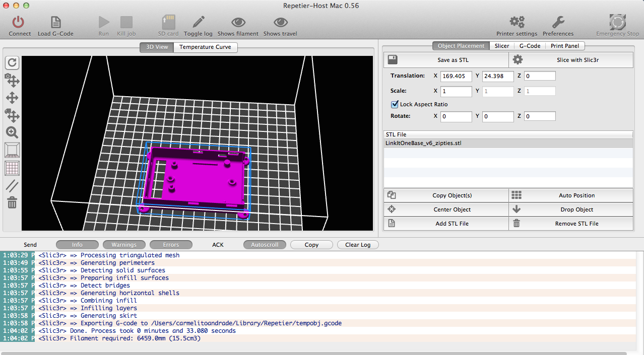Click the Rotate X field
Screen dimensions: 644x355
tap(456, 116)
